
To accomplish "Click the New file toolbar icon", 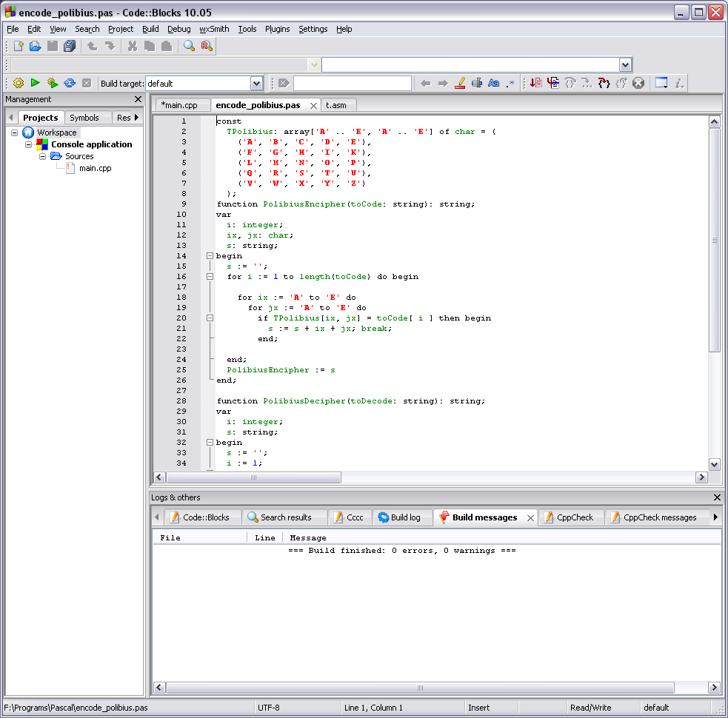I will pos(19,47).
